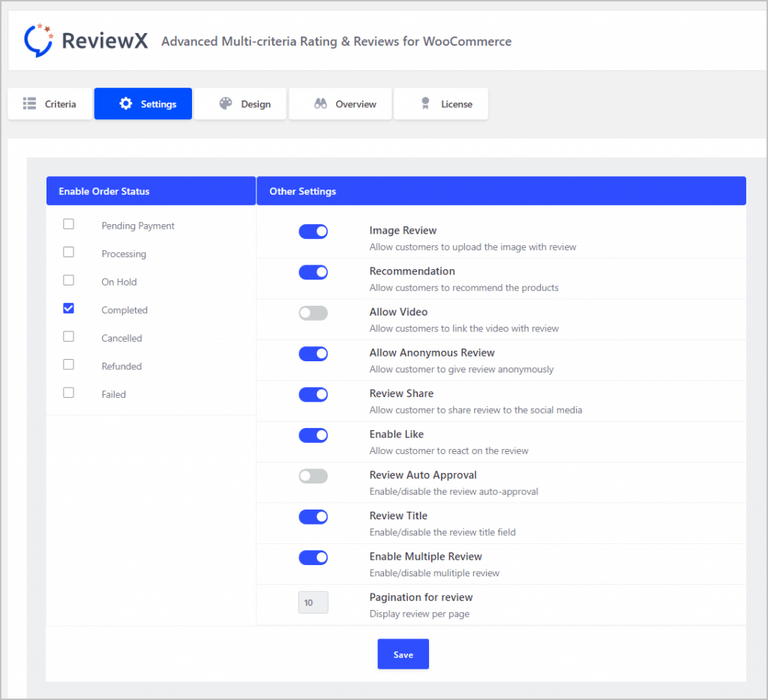Uncheck the Completed order status

point(68,307)
